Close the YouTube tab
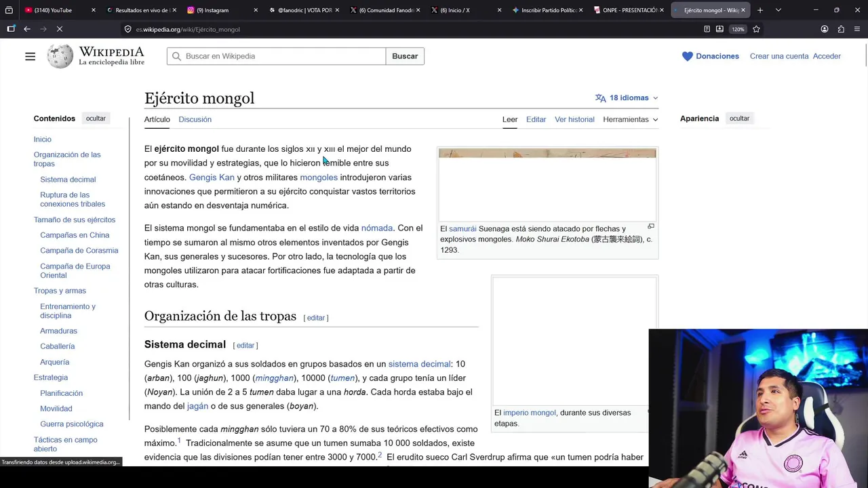 click(93, 10)
